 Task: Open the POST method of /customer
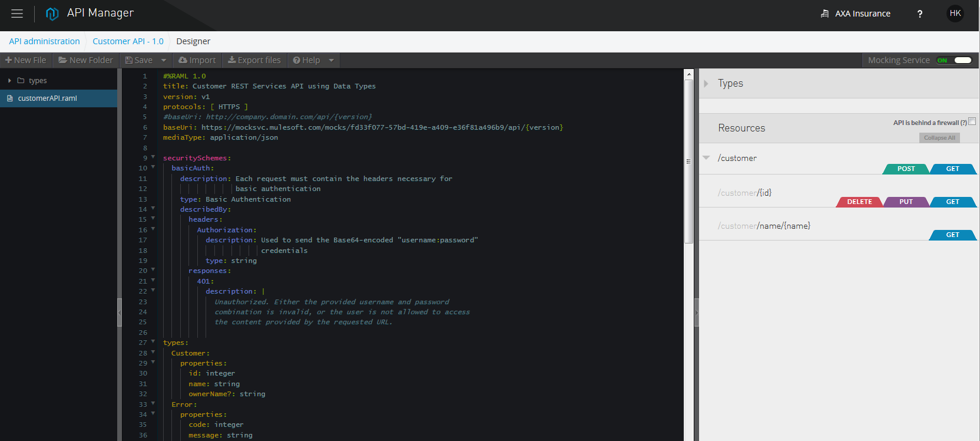click(906, 169)
